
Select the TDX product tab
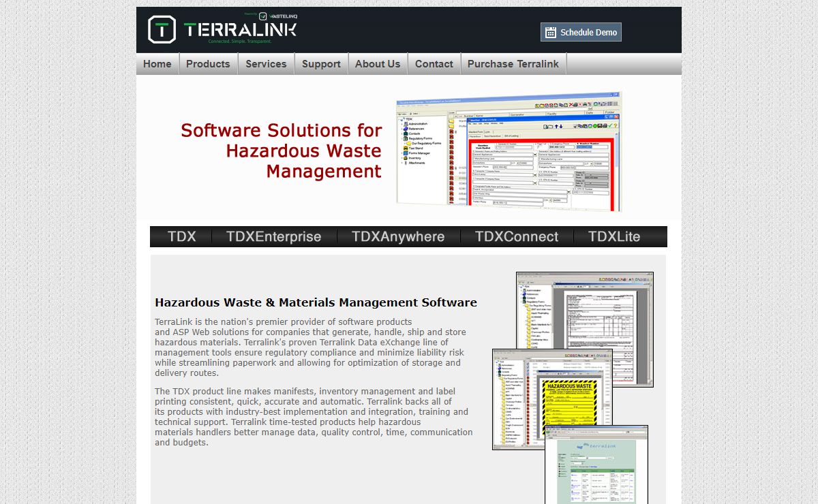click(x=181, y=236)
